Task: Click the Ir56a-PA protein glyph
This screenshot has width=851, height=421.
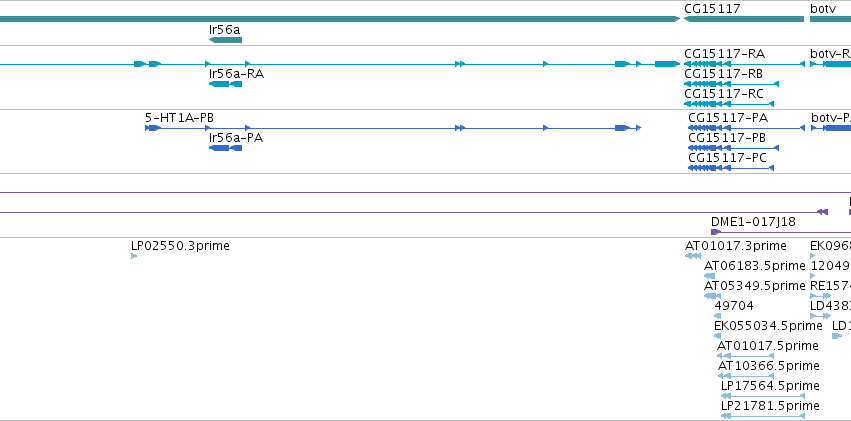Action: pyautogui.click(x=225, y=148)
